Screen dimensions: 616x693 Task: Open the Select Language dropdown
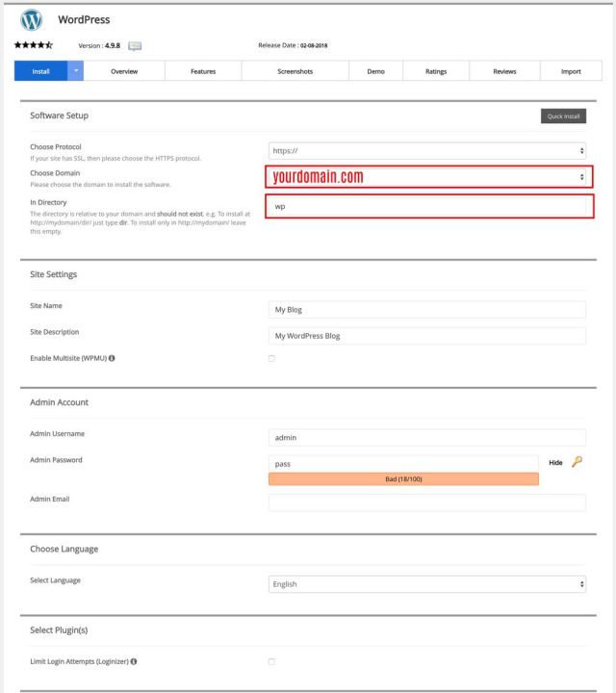(427, 584)
